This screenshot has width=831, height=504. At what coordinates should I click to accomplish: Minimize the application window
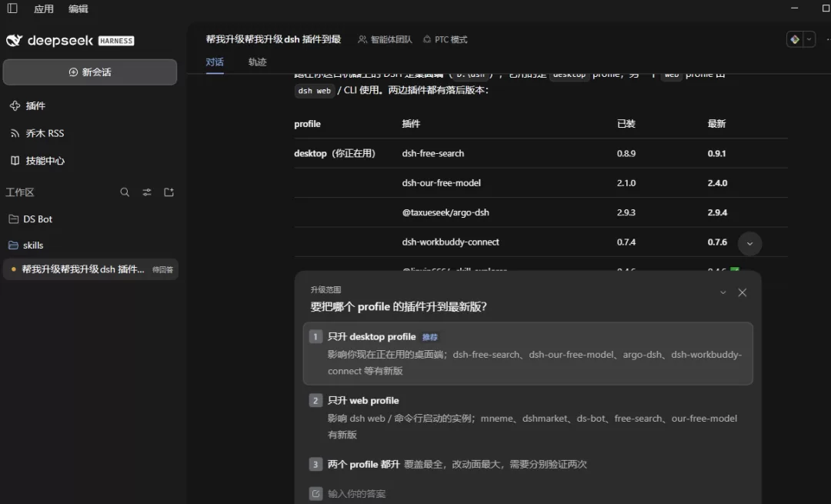(x=794, y=8)
